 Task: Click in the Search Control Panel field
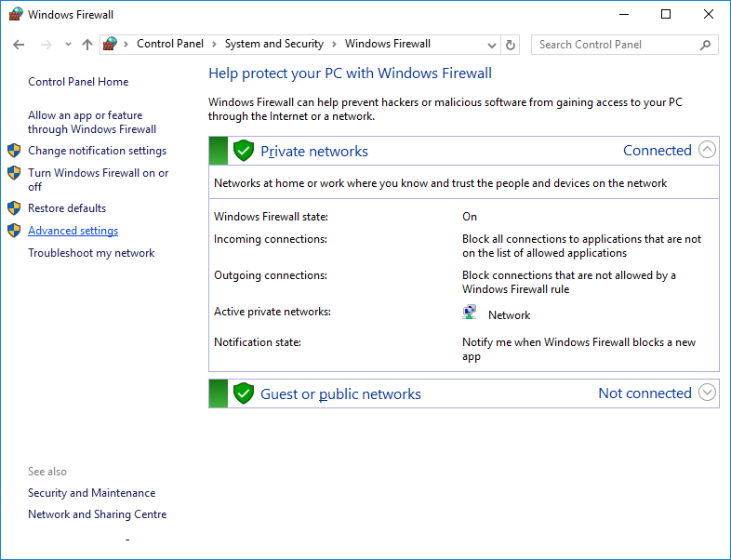click(614, 45)
